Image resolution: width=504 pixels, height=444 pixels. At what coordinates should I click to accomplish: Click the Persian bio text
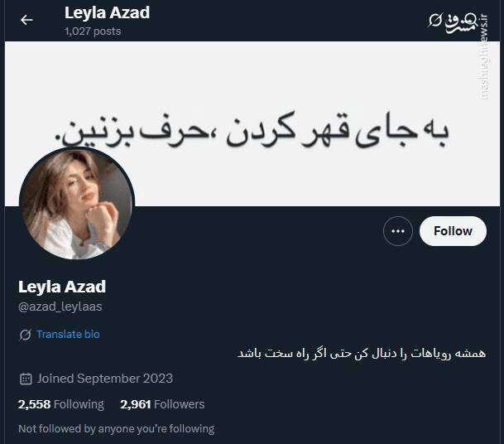(x=362, y=353)
